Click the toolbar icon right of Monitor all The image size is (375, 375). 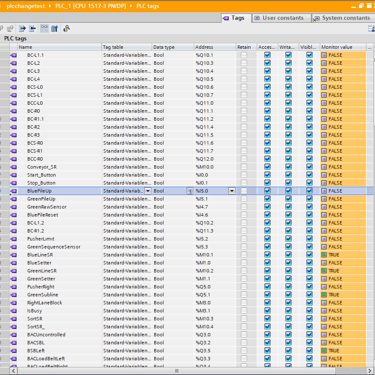click(x=54, y=29)
